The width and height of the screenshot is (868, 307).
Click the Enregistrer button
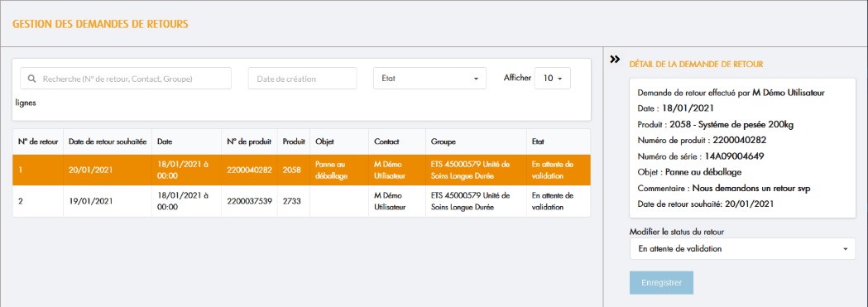661,283
